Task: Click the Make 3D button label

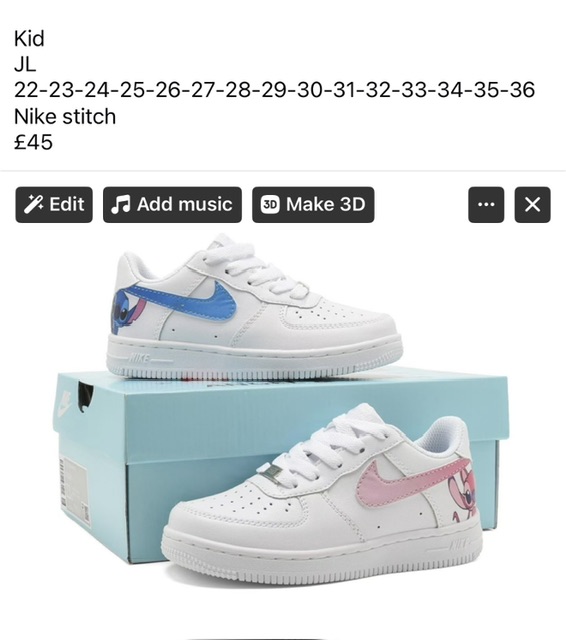Action: [325, 204]
